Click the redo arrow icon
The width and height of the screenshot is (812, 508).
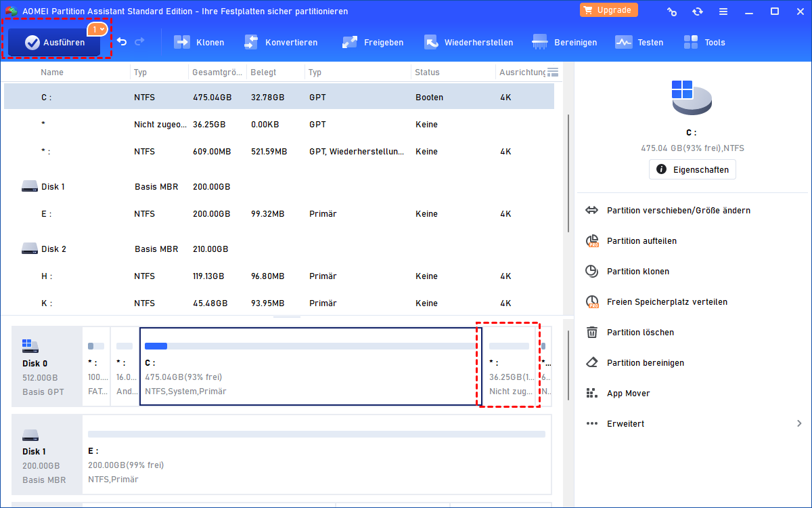click(x=139, y=42)
